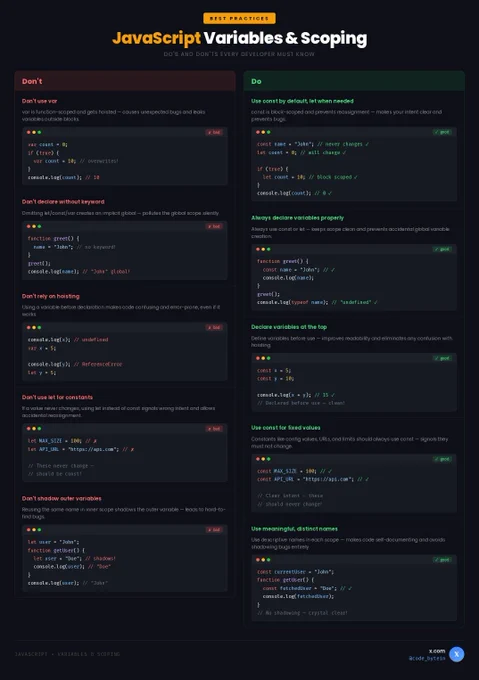Click the window dots above 'var count = 0' code
The height and width of the screenshot is (680, 479).
point(34,132)
